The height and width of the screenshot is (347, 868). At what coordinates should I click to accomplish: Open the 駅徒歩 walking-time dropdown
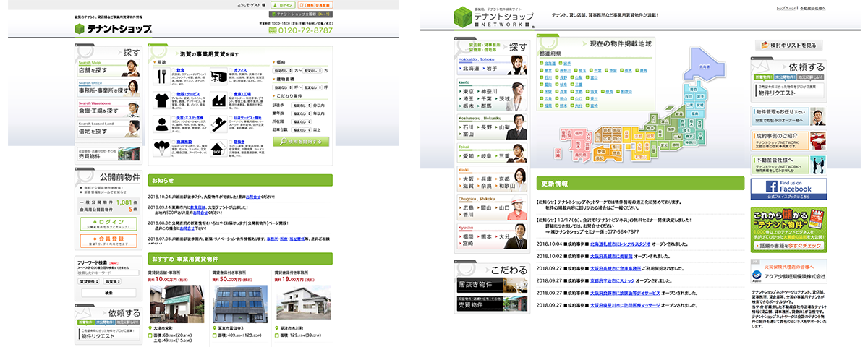[x=302, y=106]
